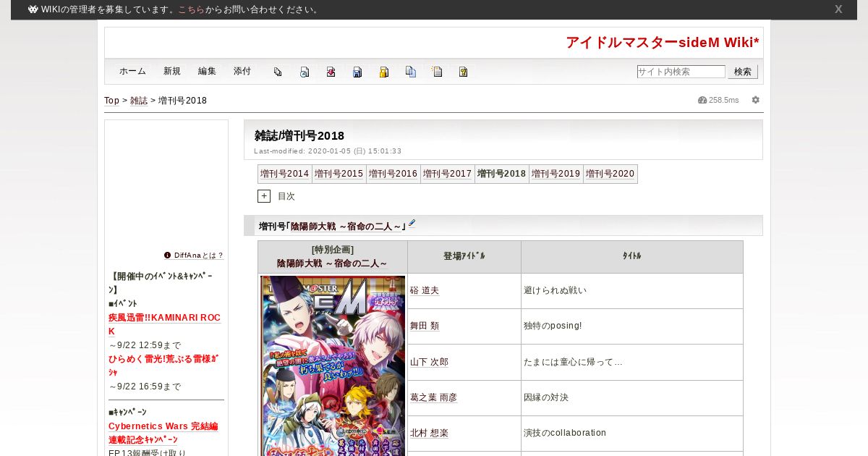
Task: Click the overlapping pages icon in toolbar
Action: (278, 72)
